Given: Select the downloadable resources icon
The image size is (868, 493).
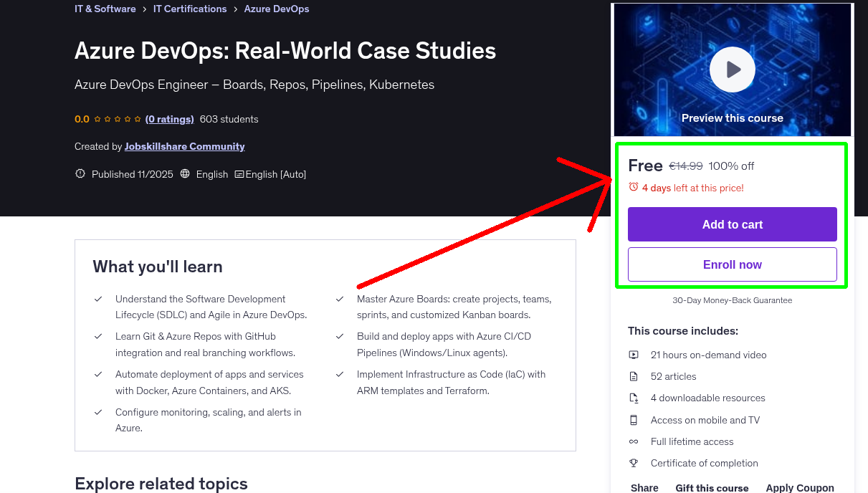Looking at the screenshot, I should coord(634,398).
